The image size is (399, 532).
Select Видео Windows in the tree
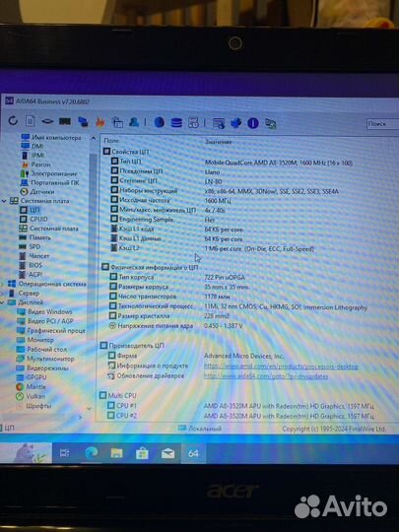pyautogui.click(x=50, y=311)
